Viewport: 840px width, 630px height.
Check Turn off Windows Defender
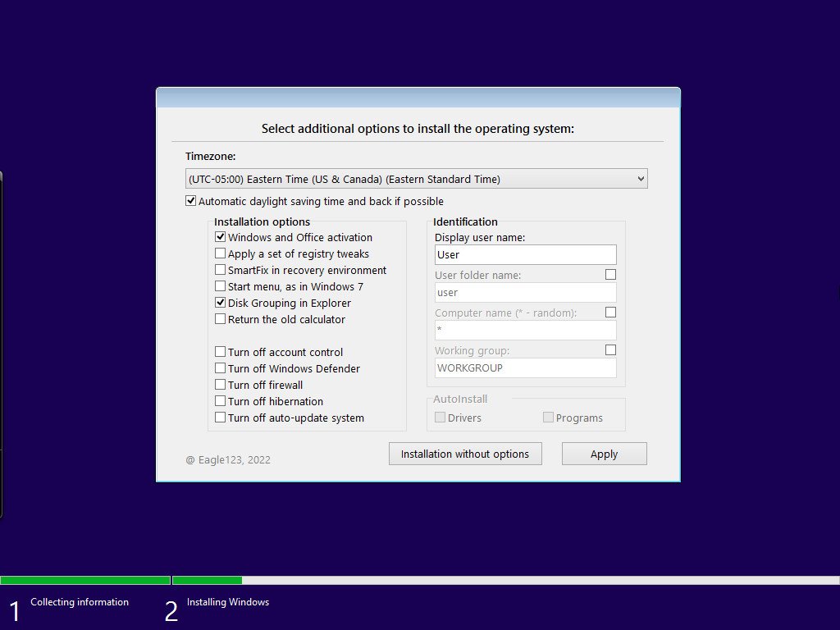tap(220, 368)
